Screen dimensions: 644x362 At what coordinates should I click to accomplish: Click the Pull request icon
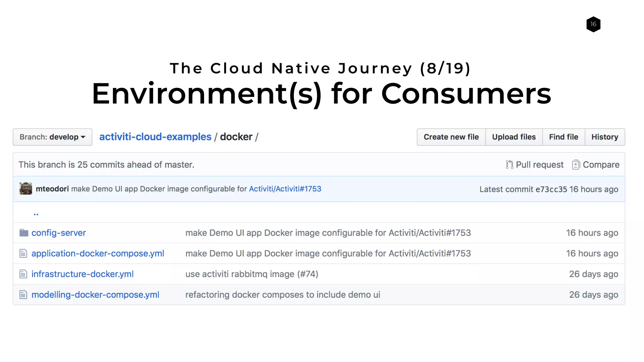[509, 165]
